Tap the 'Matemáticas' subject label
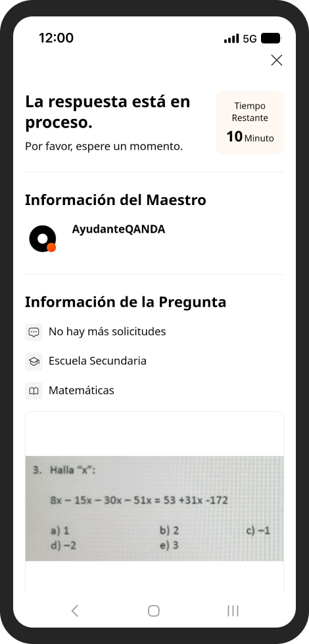This screenshot has width=309, height=644. 82,390
